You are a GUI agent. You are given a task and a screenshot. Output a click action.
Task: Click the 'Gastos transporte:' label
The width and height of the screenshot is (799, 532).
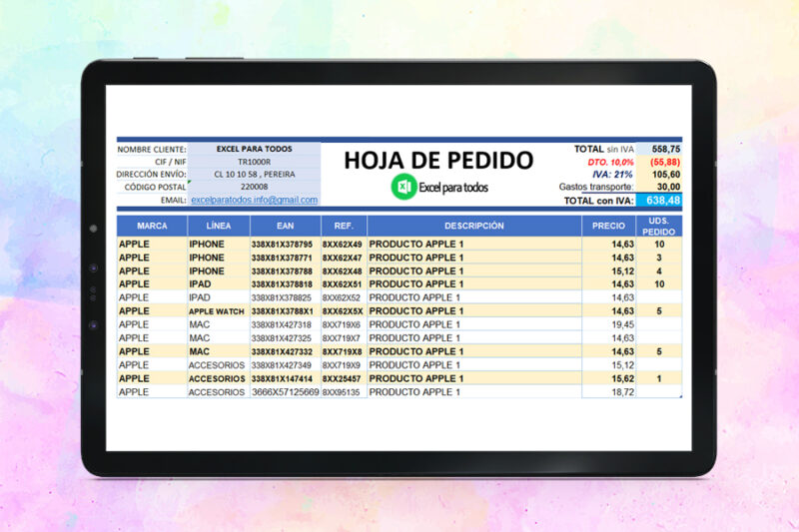pyautogui.click(x=596, y=187)
